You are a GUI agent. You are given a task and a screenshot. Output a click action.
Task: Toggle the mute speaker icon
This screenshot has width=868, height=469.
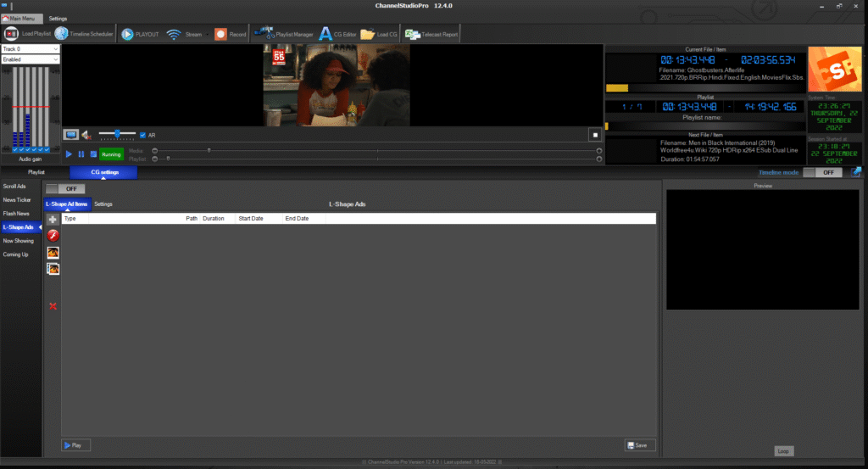tap(86, 135)
